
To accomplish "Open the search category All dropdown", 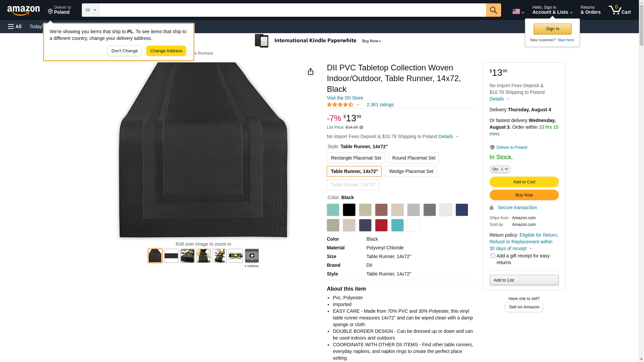I will point(90,10).
